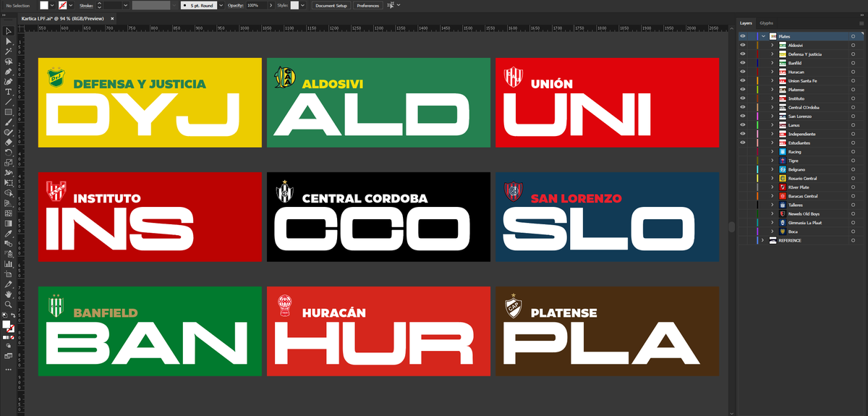868x416 pixels.
Task: Select the Line Segment tool
Action: 9,102
